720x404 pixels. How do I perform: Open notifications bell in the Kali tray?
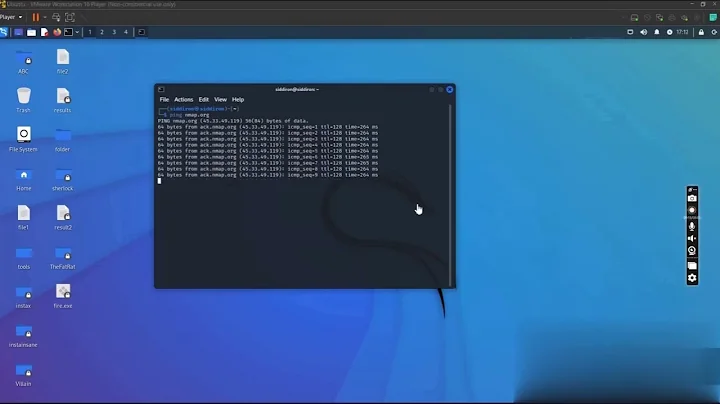click(657, 32)
